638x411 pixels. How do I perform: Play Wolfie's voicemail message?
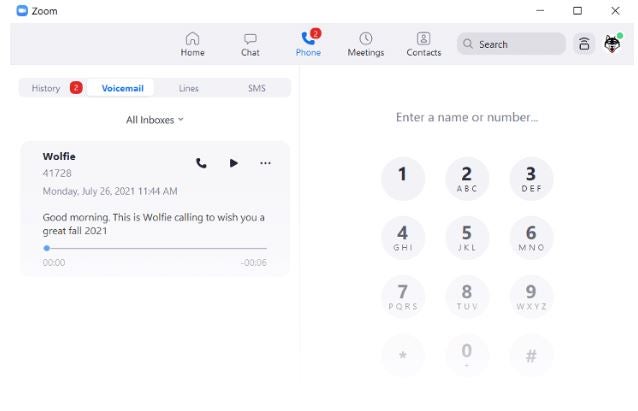coord(233,163)
